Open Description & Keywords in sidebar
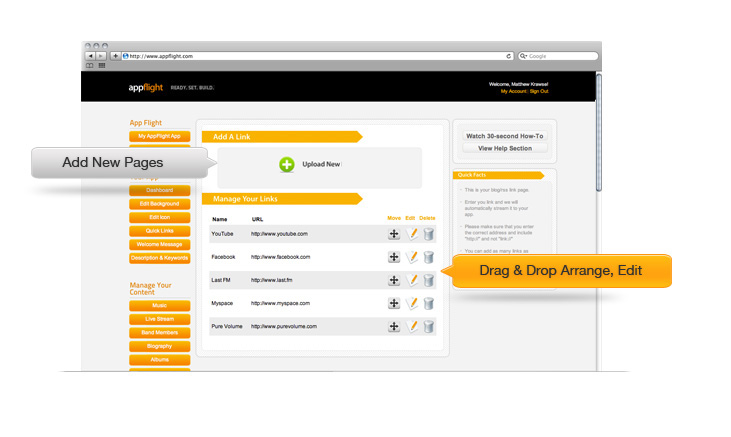731x437 pixels. [x=159, y=258]
